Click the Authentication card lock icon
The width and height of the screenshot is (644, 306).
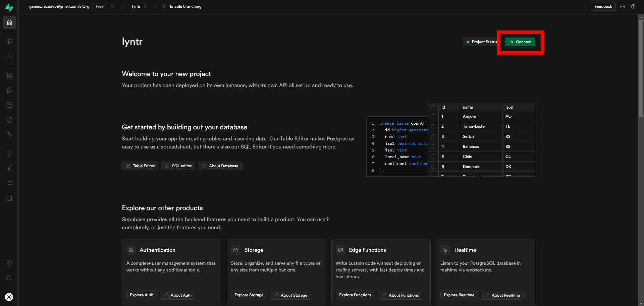[131, 250]
